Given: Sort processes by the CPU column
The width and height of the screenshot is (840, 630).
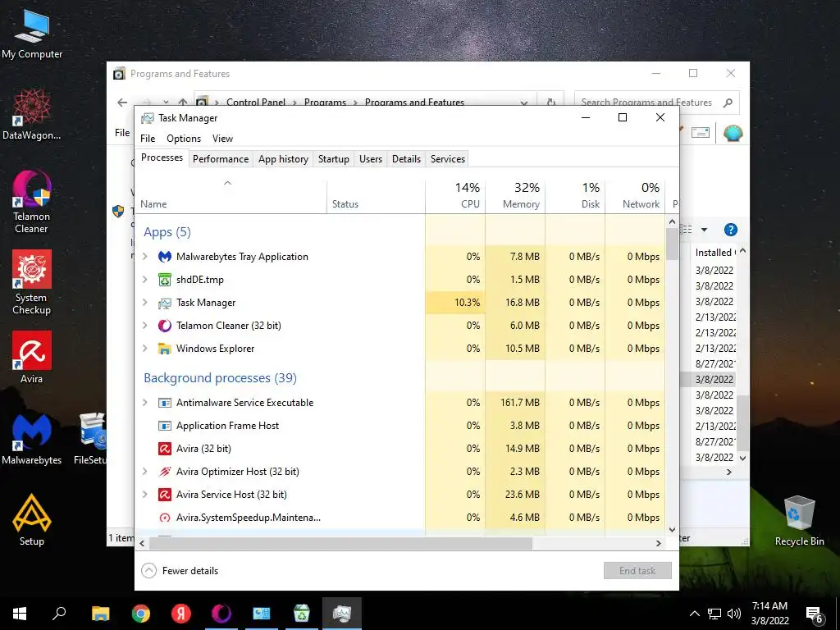Looking at the screenshot, I should [455, 195].
